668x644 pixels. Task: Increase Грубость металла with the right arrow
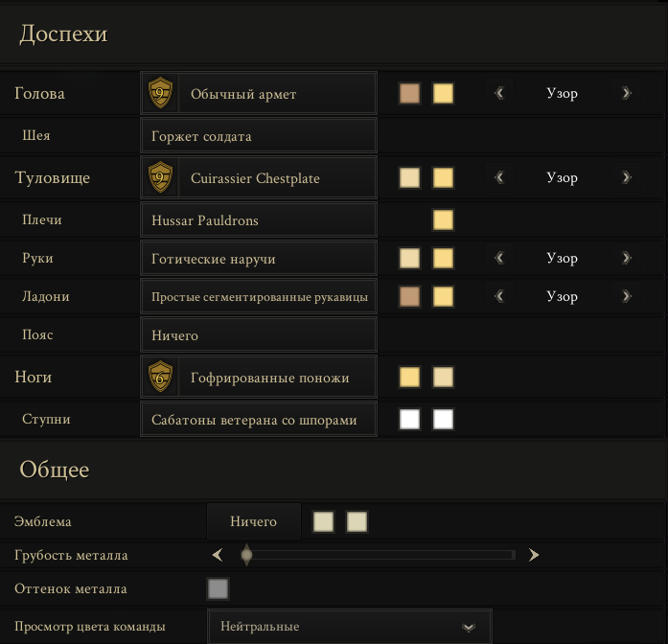click(534, 555)
